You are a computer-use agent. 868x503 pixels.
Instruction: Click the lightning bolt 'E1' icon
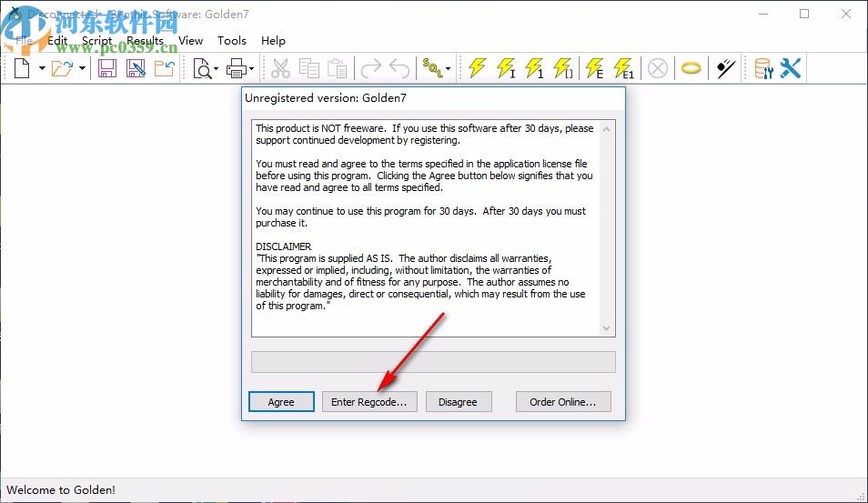point(624,68)
